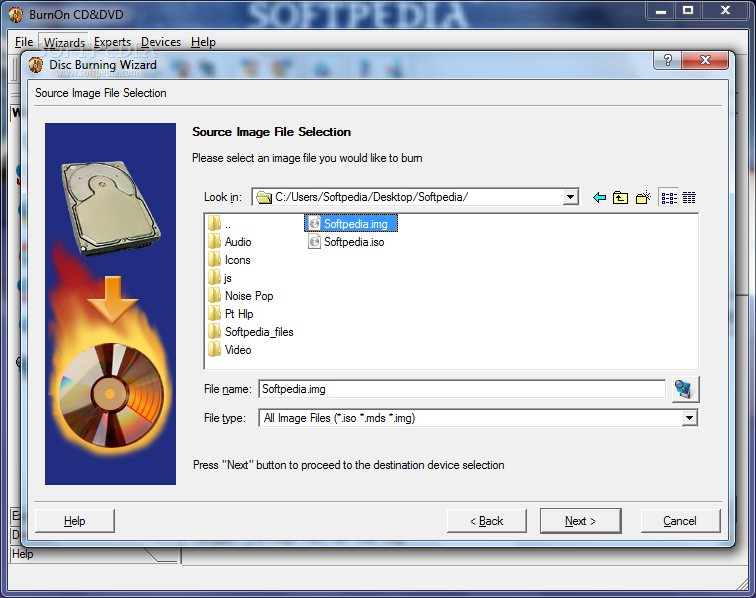Click the js folder icon
This screenshot has width=756, height=598.
215,278
